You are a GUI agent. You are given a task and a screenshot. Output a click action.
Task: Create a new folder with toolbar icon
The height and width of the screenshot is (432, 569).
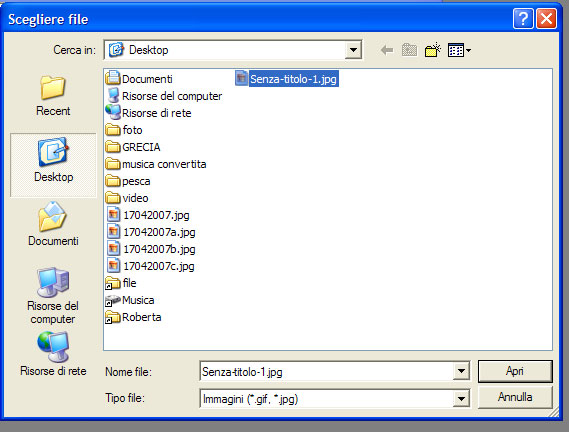pyautogui.click(x=433, y=50)
